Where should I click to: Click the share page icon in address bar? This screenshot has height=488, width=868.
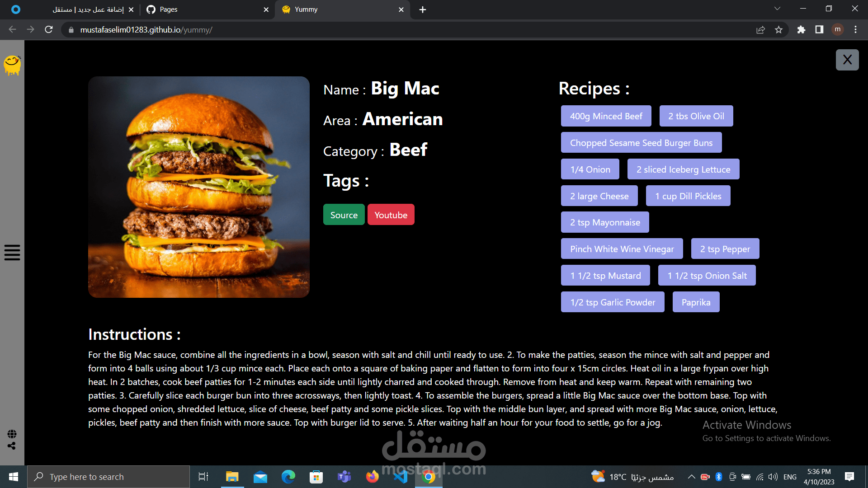point(760,30)
